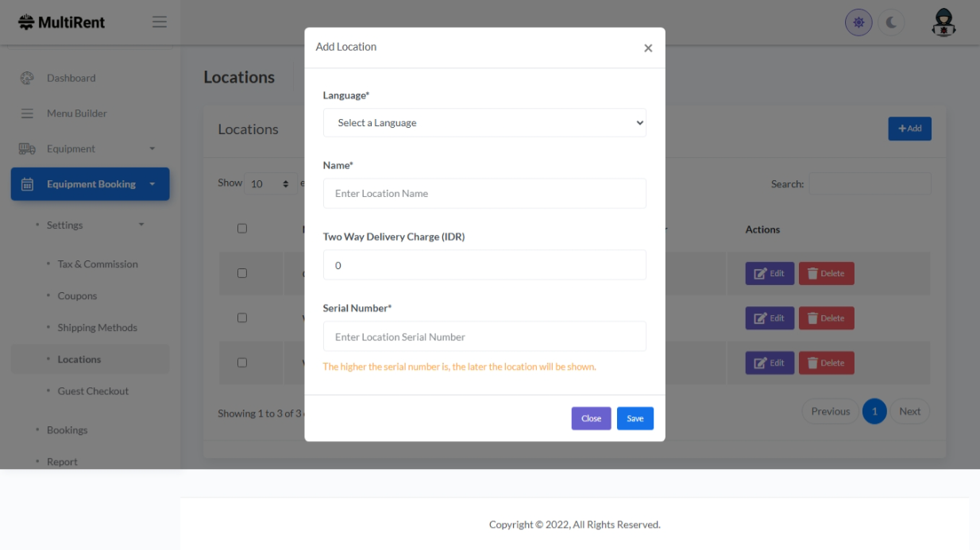Click the hamburger menu icon beside MultiRent
The width and height of the screenshot is (980, 550).
160,22
